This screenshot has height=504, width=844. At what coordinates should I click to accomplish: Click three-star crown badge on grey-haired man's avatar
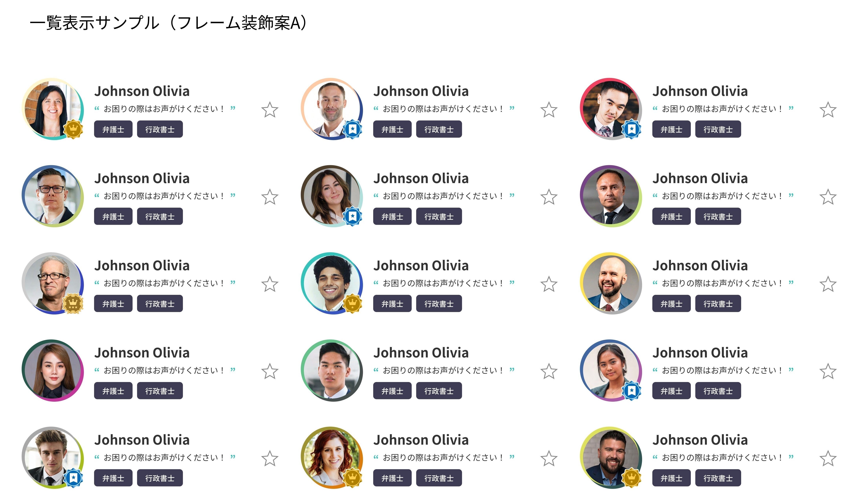click(x=73, y=303)
